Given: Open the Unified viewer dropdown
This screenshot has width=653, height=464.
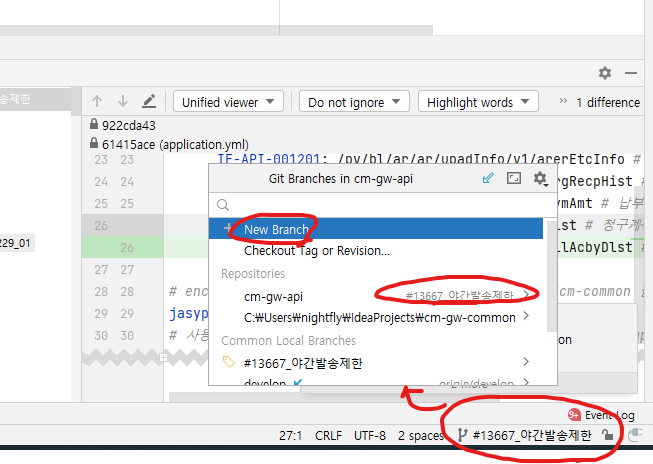Looking at the screenshot, I should pos(228,102).
